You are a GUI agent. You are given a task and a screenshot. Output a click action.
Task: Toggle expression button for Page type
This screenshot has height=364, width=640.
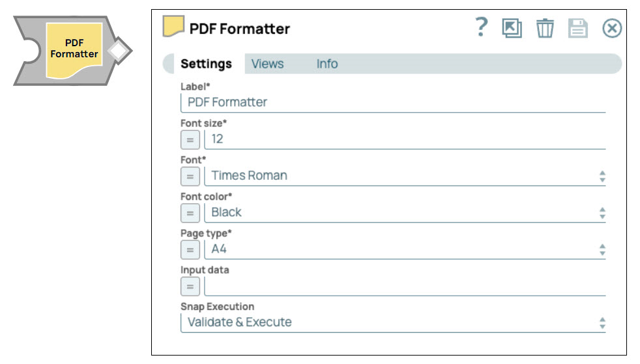(x=190, y=249)
